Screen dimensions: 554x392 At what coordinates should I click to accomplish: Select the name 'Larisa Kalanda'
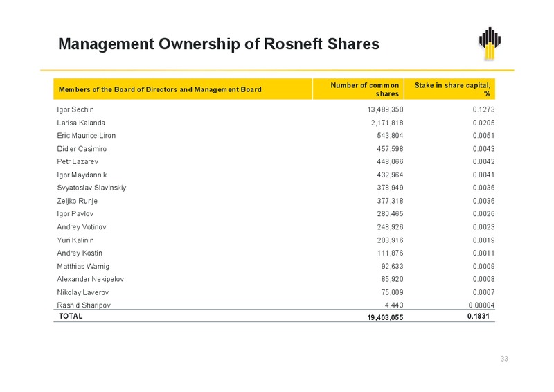pyautogui.click(x=81, y=123)
